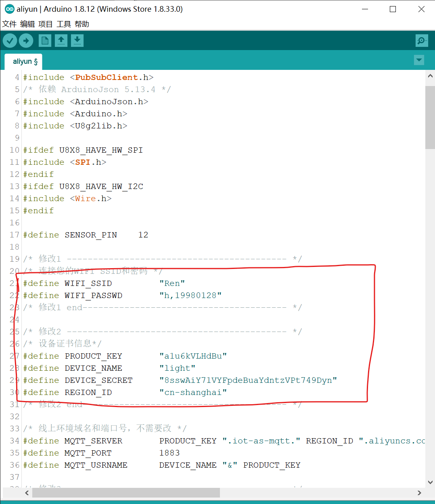
Task: Click the horizontal scrollbar right arrow
Action: (419, 493)
